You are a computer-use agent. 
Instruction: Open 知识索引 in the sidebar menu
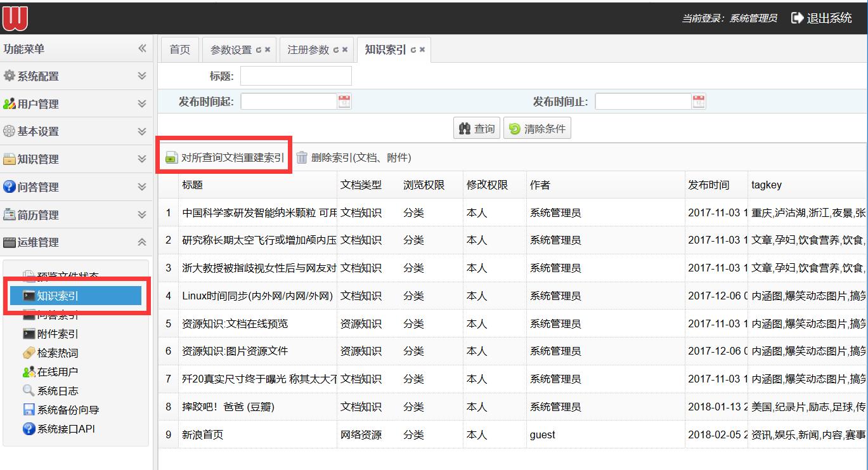[x=75, y=296]
